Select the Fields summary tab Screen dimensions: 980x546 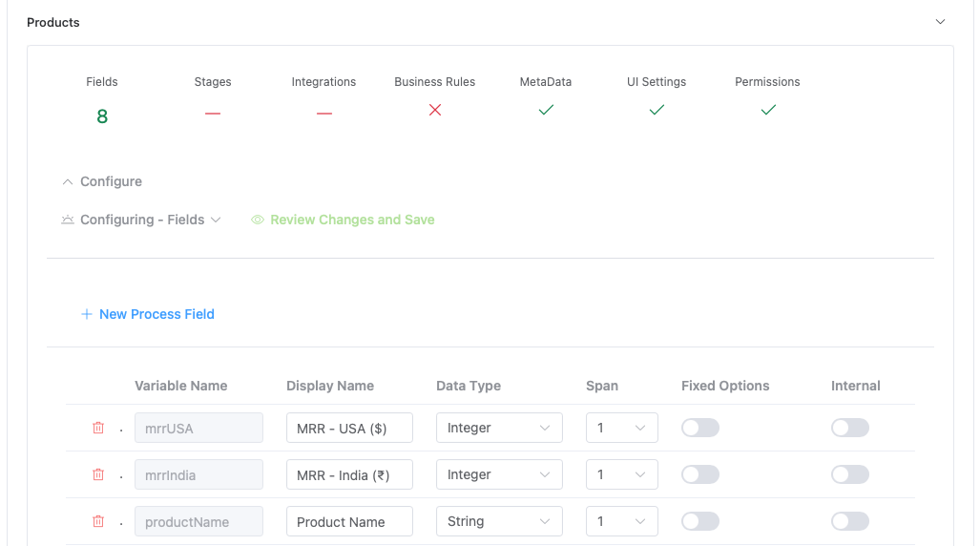(102, 82)
